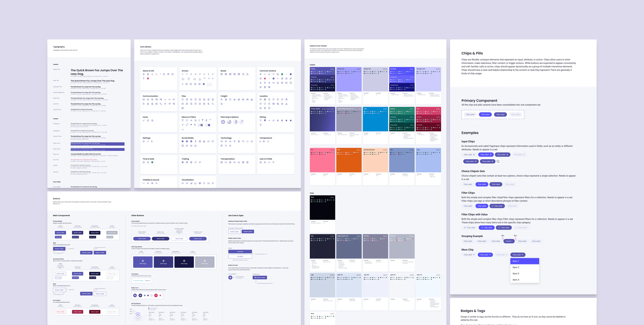Select the pencil edit icon in Common Actions
The height and width of the screenshot is (325, 644).
[x=291, y=78]
